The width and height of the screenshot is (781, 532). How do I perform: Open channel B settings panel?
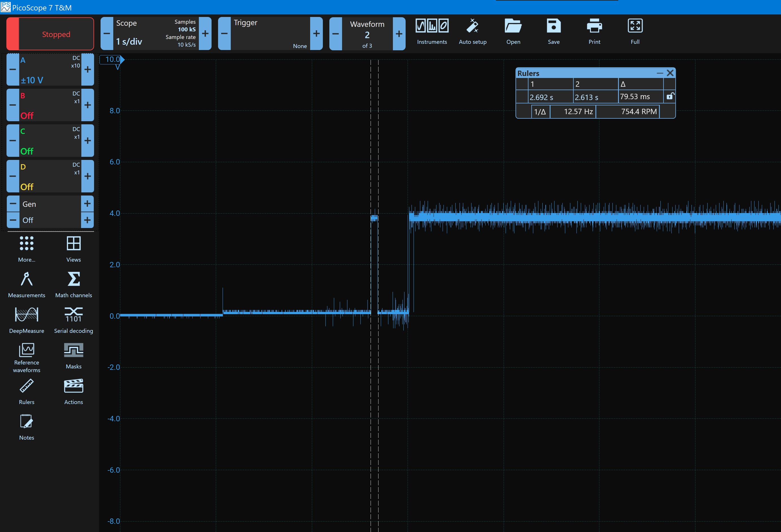click(x=50, y=105)
